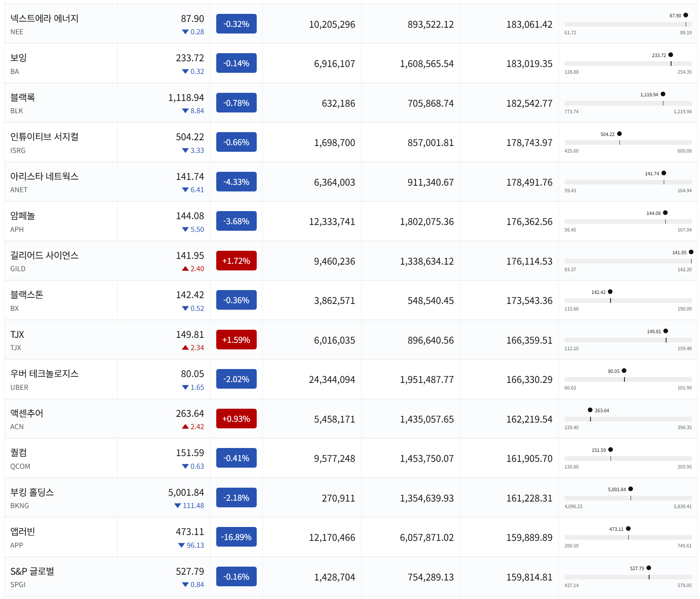Click the market cap 183,061.42

click(x=529, y=24)
